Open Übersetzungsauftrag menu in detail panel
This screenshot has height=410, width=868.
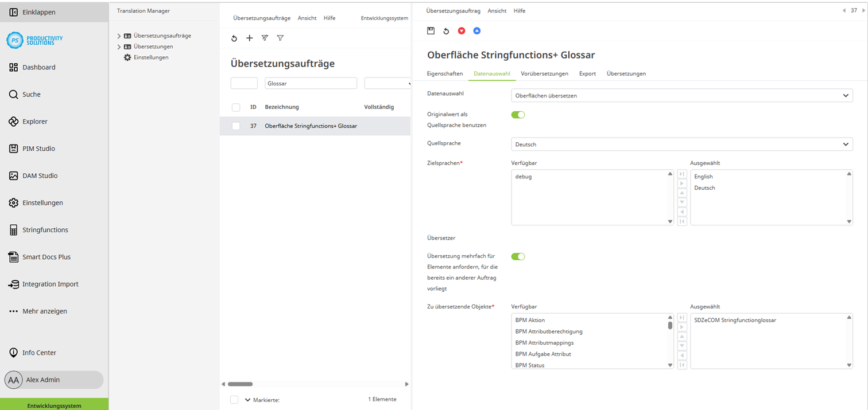point(454,11)
